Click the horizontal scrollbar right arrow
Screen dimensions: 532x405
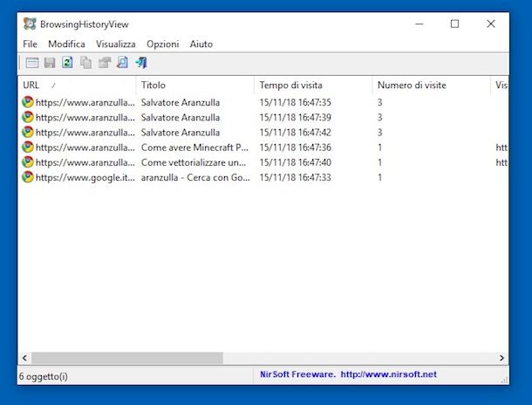[501, 358]
